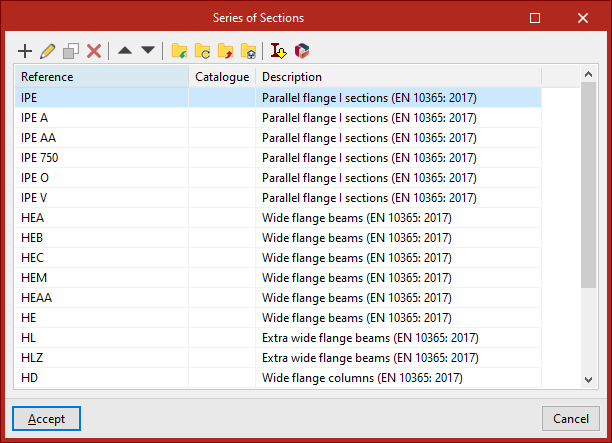Move selected series down with arrow
Image resolution: width=612 pixels, height=443 pixels.
[x=148, y=50]
